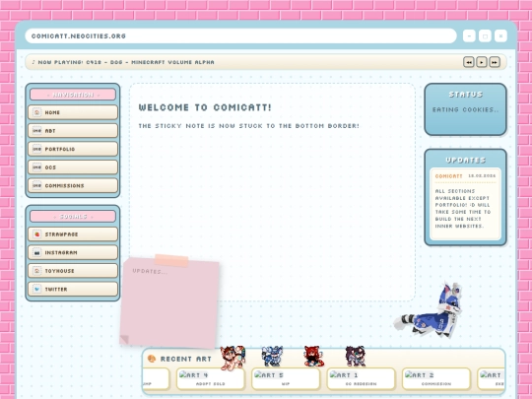Visit the Twitter social link

[73, 289]
